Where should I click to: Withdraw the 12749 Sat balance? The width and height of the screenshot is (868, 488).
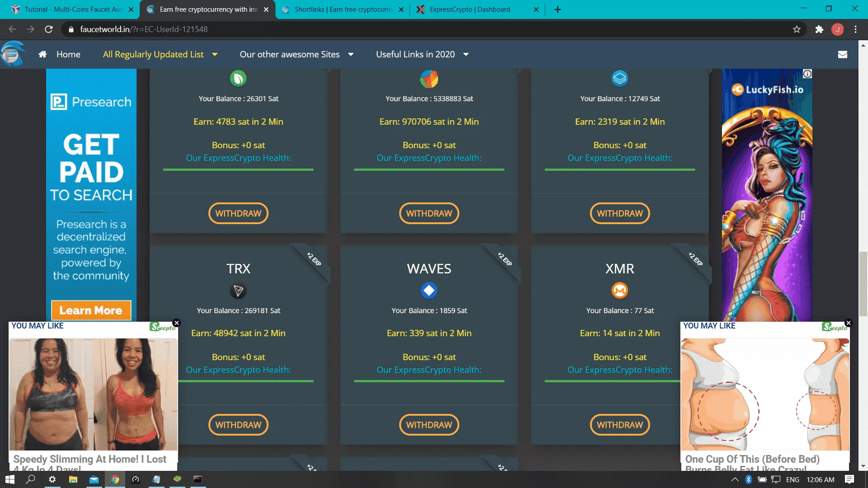tap(620, 213)
